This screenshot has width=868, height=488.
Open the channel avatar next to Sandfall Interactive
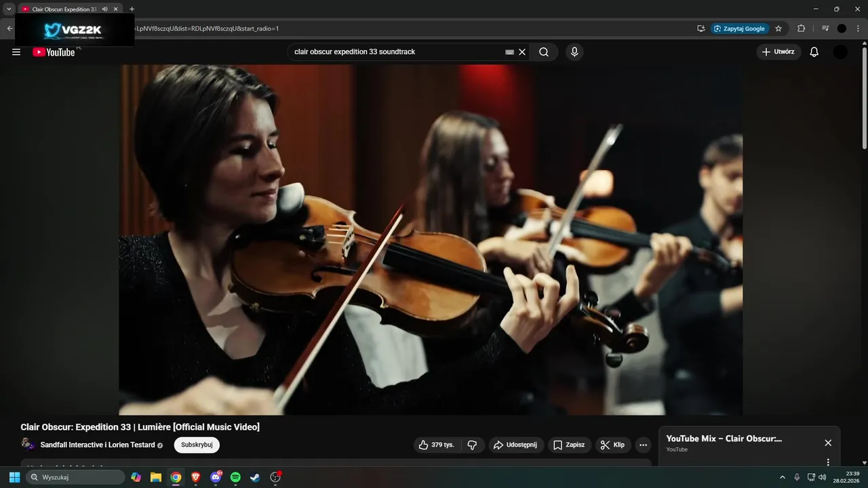pos(28,445)
